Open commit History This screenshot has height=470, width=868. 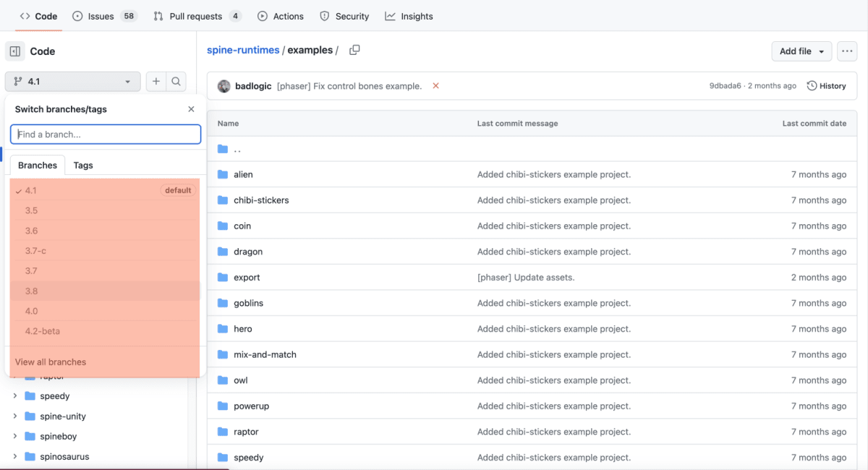pos(827,86)
